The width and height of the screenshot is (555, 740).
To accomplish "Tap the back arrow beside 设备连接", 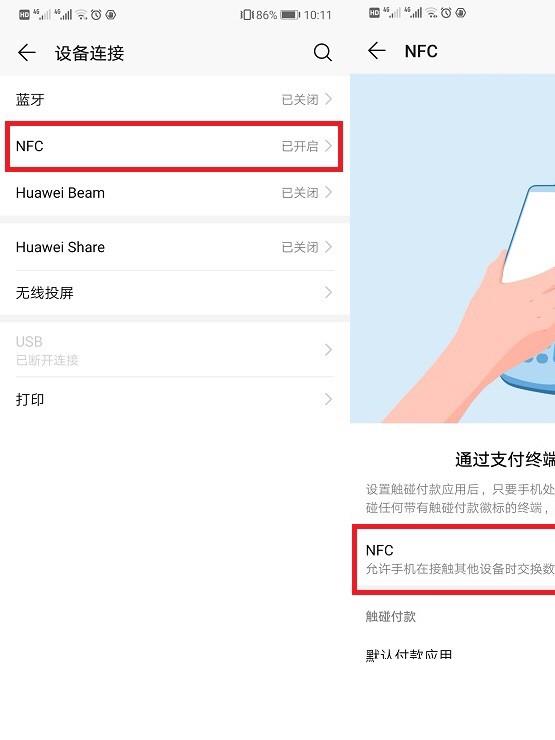I will [27, 52].
